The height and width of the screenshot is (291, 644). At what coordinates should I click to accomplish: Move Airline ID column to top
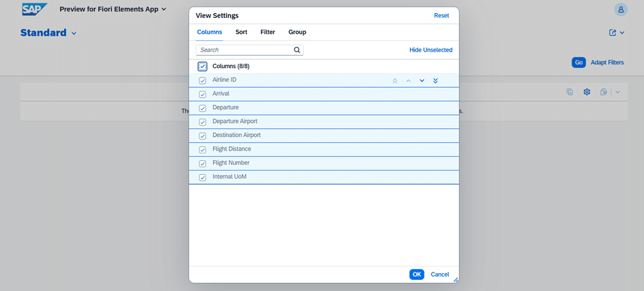point(395,81)
